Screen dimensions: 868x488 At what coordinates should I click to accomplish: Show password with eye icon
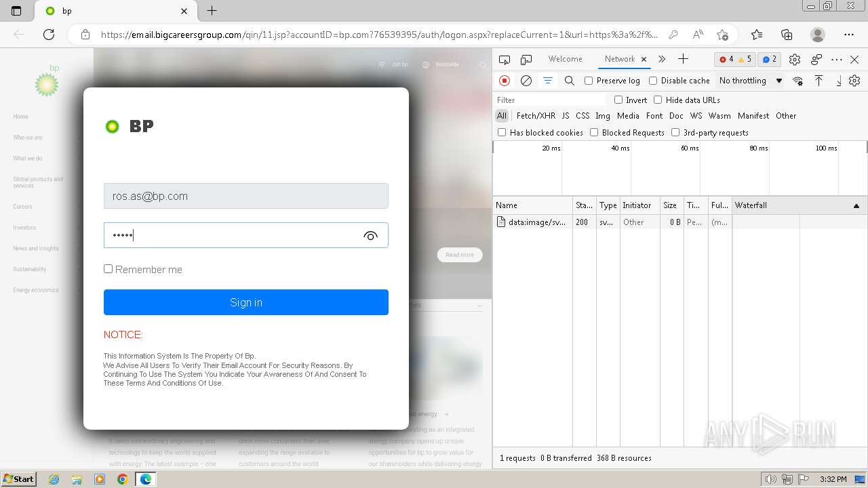pyautogui.click(x=370, y=236)
